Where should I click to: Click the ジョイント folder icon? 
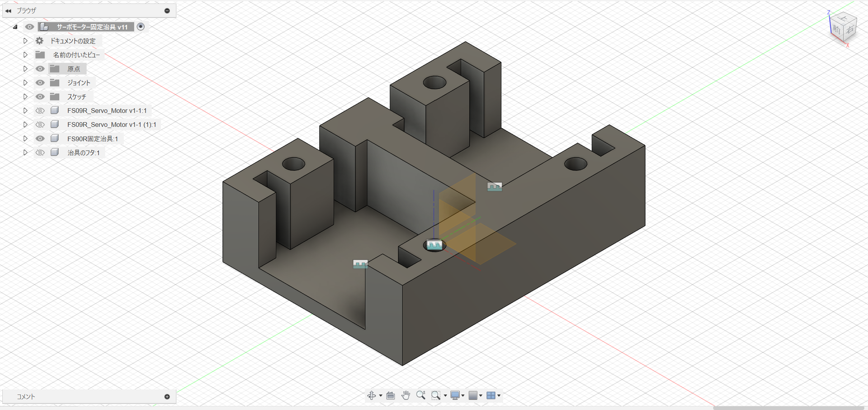(x=55, y=83)
